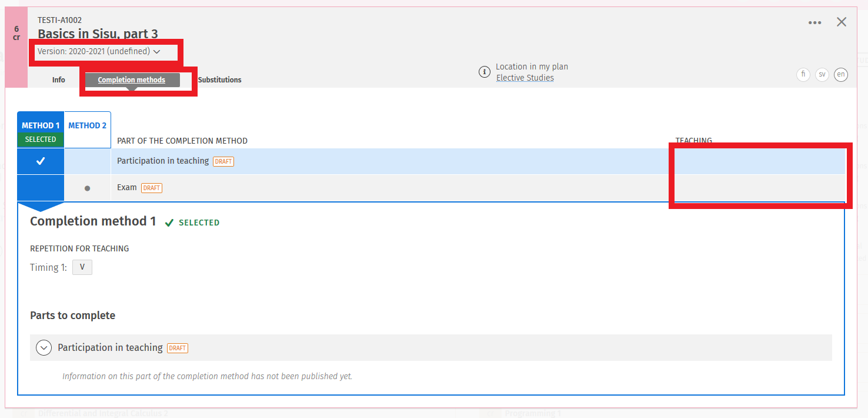Image resolution: width=868 pixels, height=418 pixels.
Task: Expand the Participation in teaching section
Action: coord(44,348)
